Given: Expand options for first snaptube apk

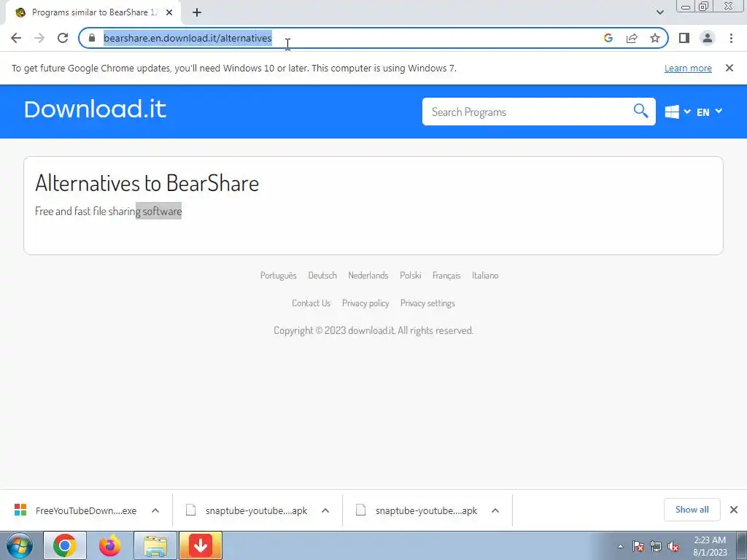Looking at the screenshot, I should [x=325, y=510].
